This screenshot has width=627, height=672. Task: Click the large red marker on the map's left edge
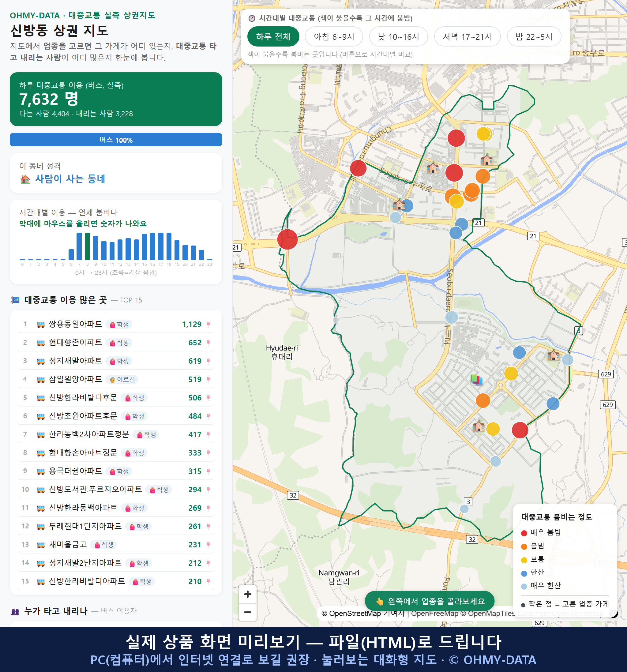287,239
